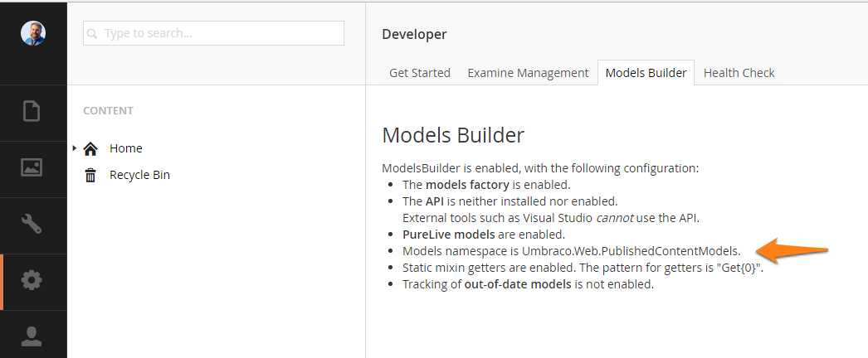Image resolution: width=868 pixels, height=358 pixels.
Task: Click the magnifier icon in search box
Action: (x=92, y=34)
